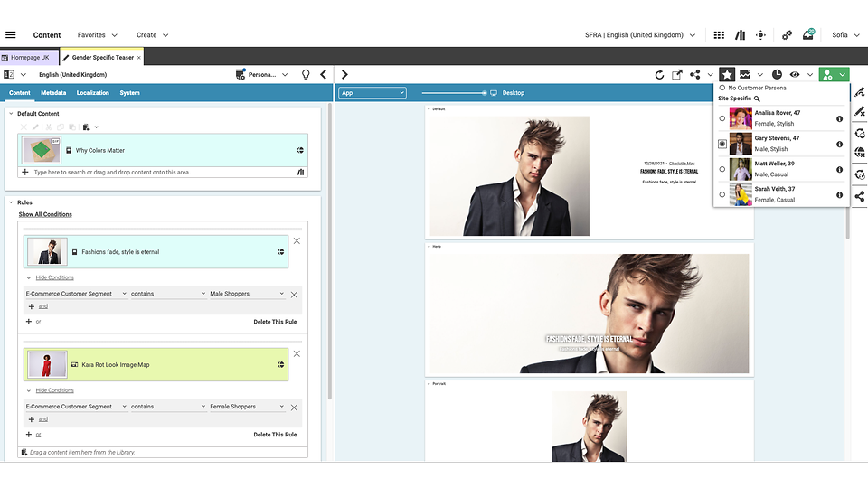Collapse the Default Content section
Viewport: 868px width, 488px height.
click(x=11, y=114)
